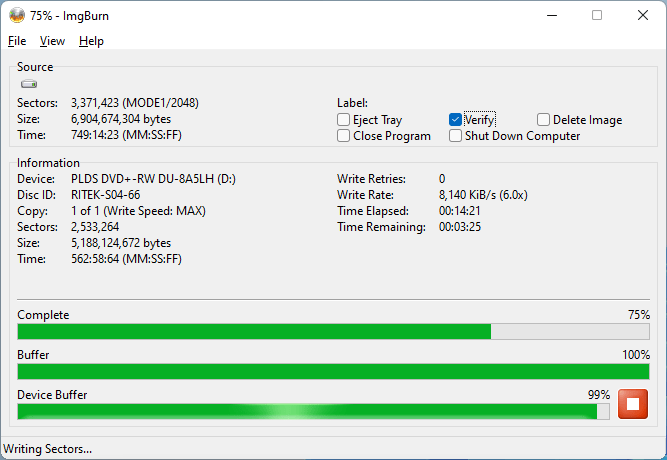This screenshot has width=667, height=460.
Task: Open the View menu
Action: 52,41
